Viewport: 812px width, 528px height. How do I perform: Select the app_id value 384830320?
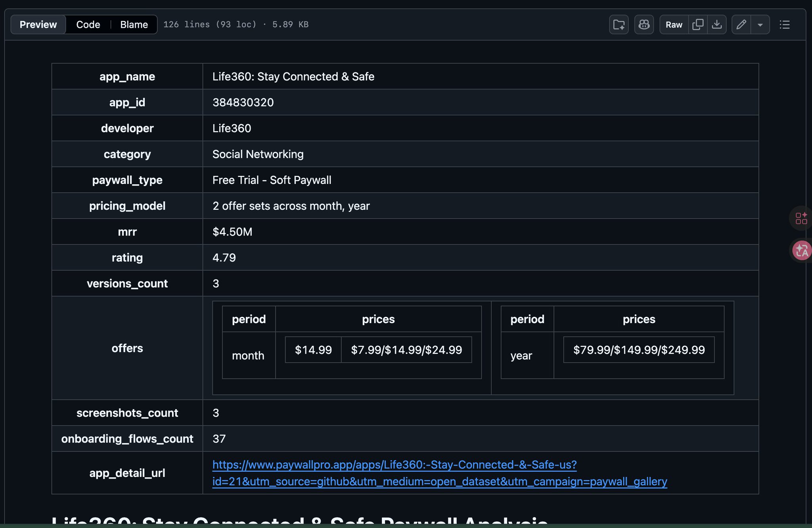tap(243, 102)
